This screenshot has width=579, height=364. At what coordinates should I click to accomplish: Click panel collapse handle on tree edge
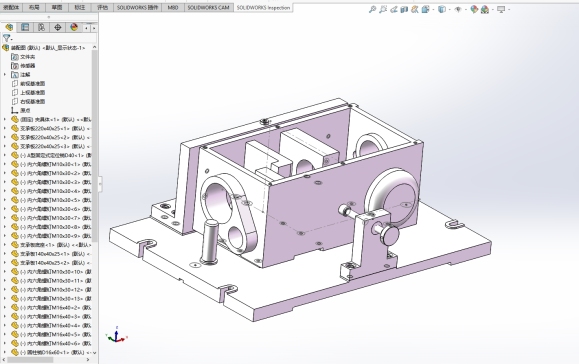[100, 184]
